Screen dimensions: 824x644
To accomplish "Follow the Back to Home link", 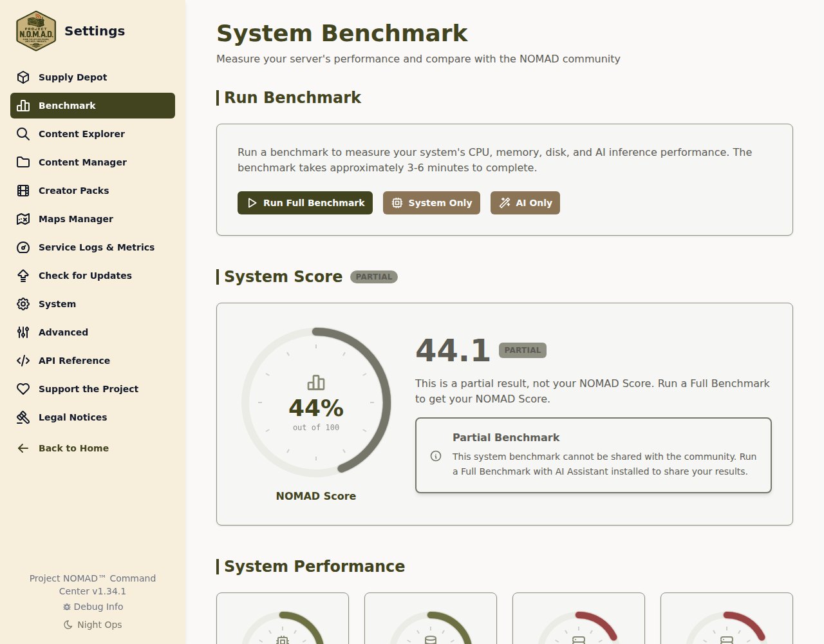I will point(93,448).
